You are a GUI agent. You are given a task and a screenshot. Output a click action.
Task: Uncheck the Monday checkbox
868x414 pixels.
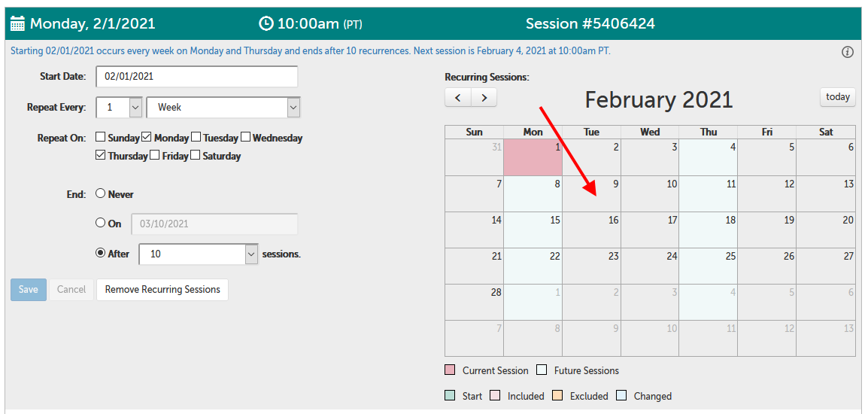click(147, 137)
